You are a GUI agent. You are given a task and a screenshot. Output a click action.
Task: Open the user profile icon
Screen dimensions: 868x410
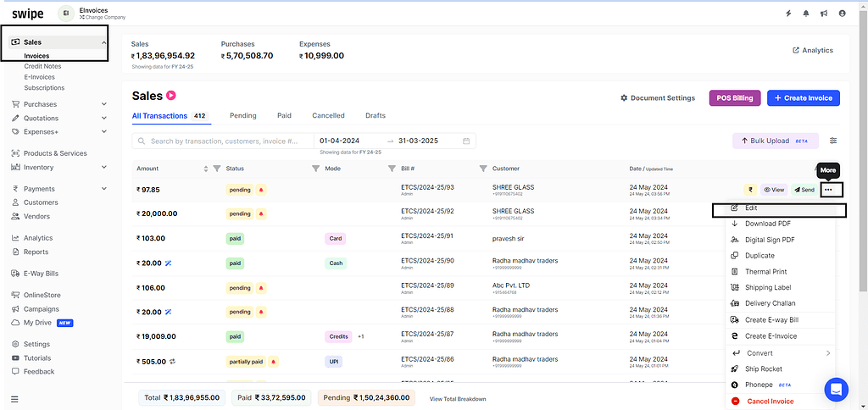842,14
